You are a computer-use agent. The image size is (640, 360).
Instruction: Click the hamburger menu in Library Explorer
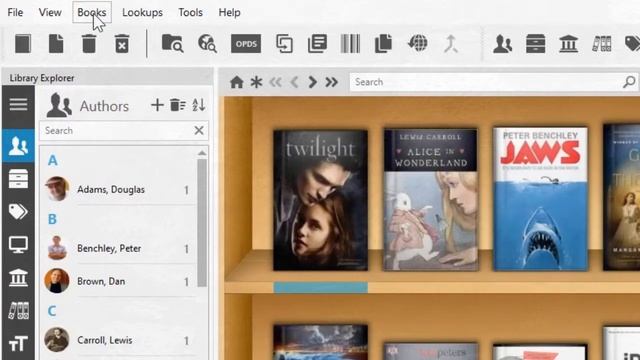[18, 104]
